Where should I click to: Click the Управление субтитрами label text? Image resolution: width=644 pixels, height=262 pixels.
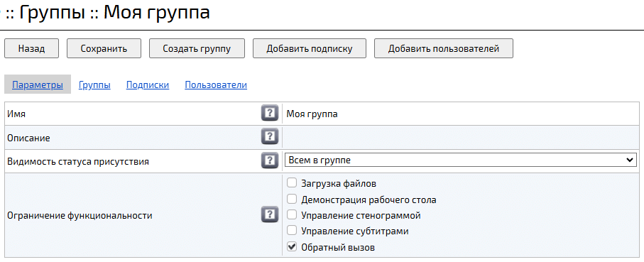click(354, 231)
